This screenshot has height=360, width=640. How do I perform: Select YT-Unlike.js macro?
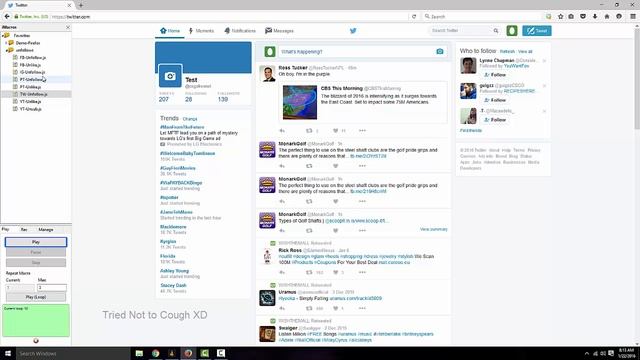30,102
